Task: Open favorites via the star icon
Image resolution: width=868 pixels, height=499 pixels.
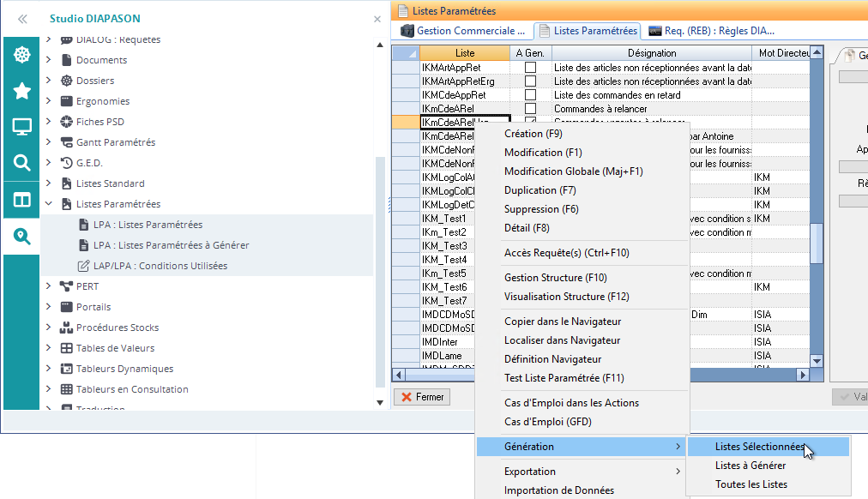Action: click(21, 91)
